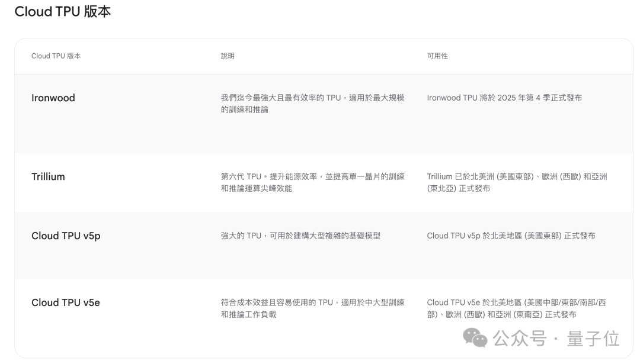The width and height of the screenshot is (640, 364).
Task: Select the small Cloud TPU 版本 column header
Action: [56, 56]
